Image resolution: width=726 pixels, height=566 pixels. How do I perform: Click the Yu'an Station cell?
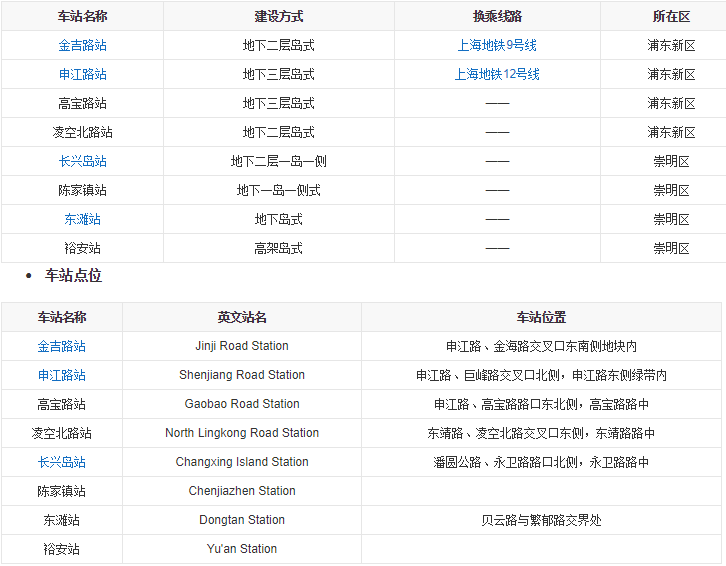pos(242,549)
